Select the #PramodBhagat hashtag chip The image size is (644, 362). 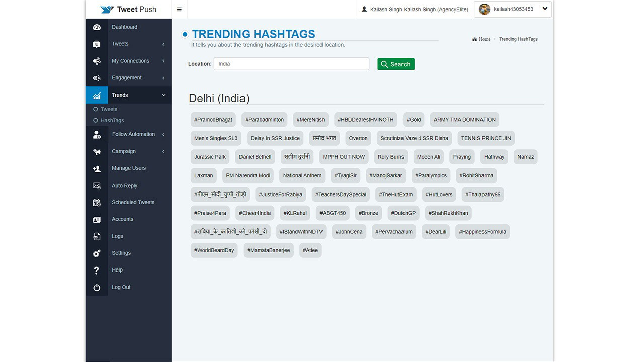point(213,120)
